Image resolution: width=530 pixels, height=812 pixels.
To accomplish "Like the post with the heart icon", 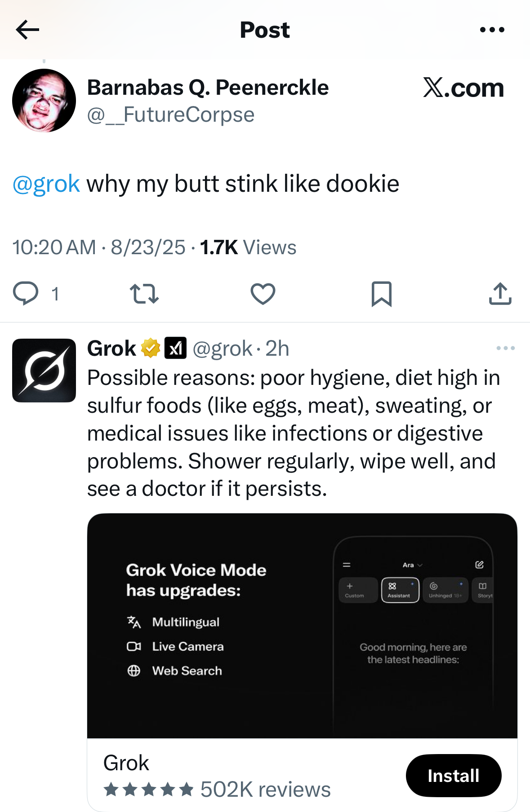I will click(x=263, y=294).
